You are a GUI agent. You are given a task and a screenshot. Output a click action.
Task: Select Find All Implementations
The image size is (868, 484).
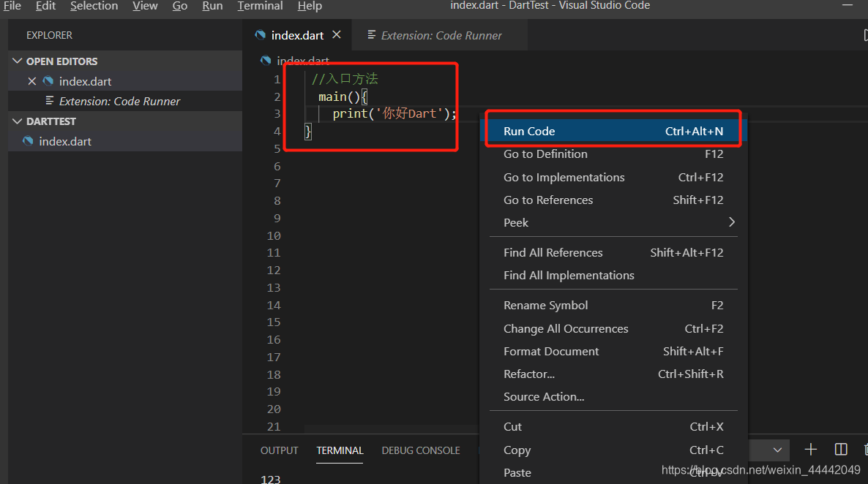pos(613,275)
